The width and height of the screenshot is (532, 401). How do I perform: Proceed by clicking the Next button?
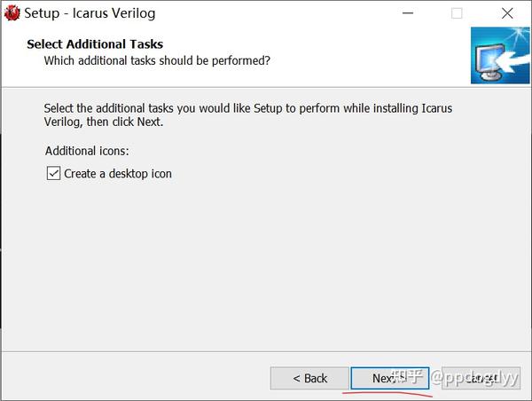(390, 378)
